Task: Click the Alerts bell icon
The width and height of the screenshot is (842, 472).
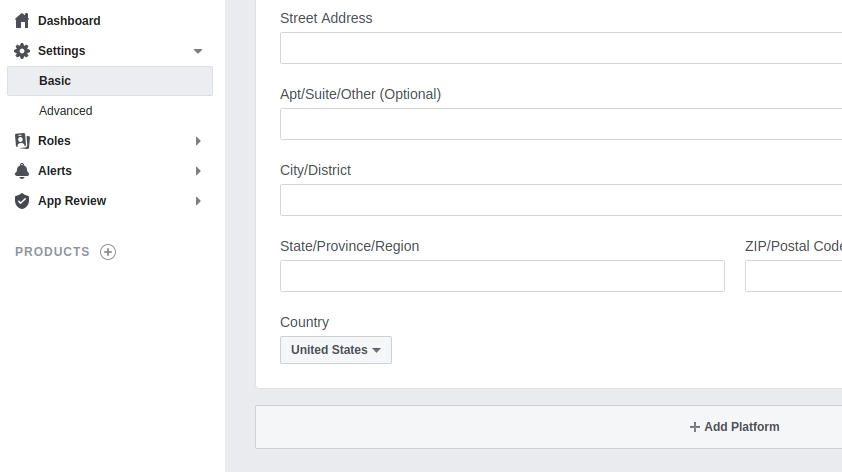Action: pyautogui.click(x=22, y=171)
